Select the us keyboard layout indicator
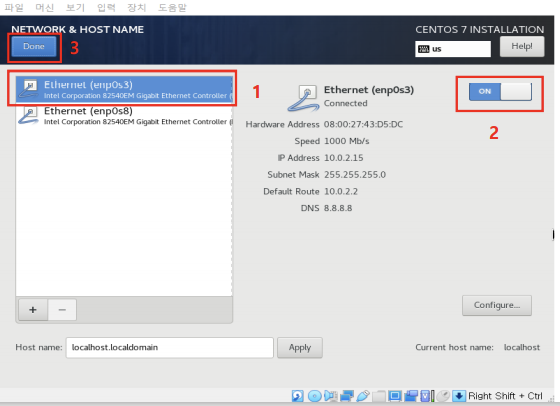Viewport: 560px width, 406px height. click(x=453, y=49)
